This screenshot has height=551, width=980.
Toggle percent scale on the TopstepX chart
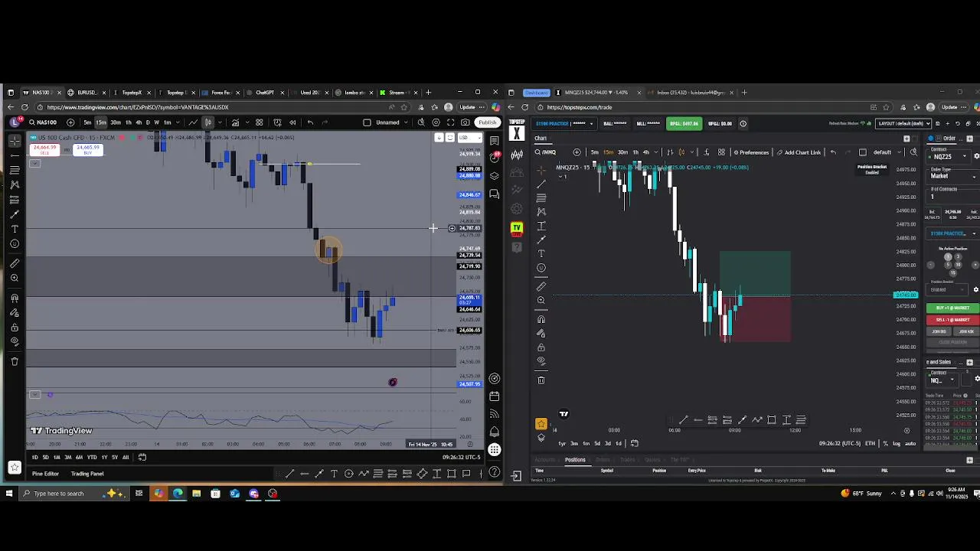tap(886, 444)
